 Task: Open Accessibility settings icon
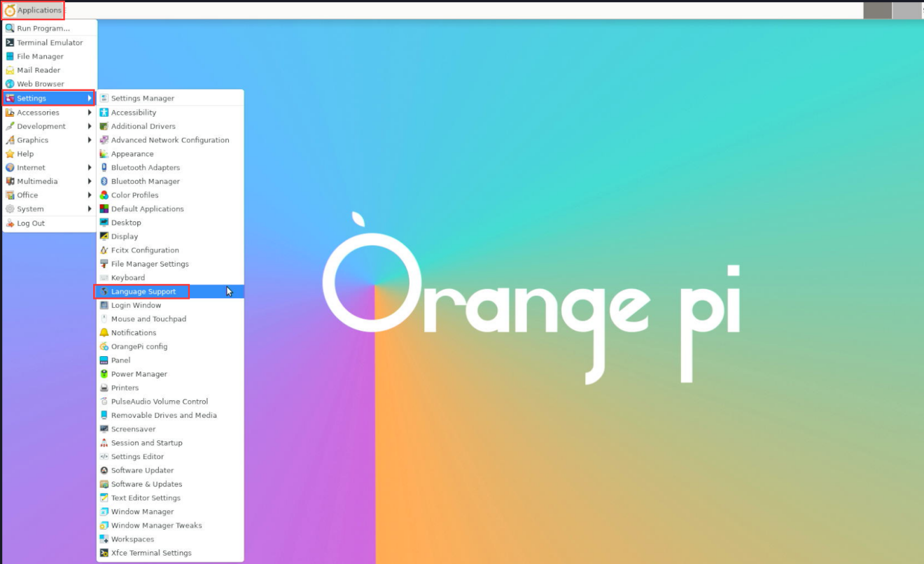(x=104, y=113)
